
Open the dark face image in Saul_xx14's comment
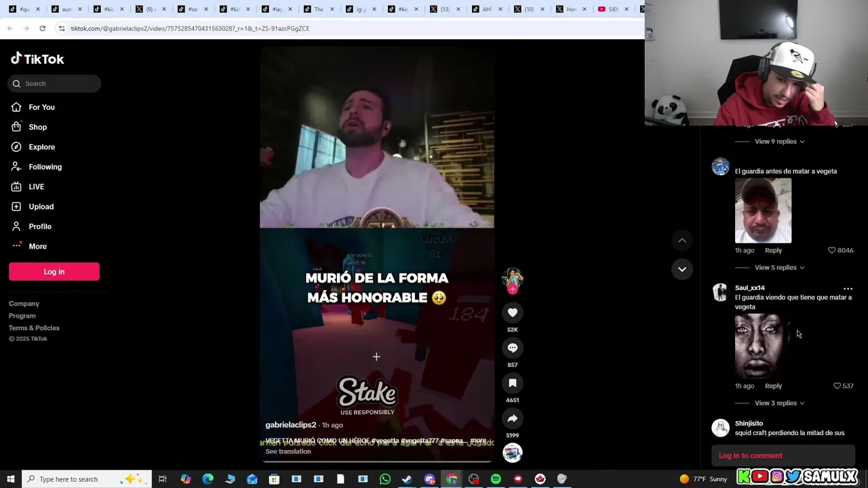point(763,346)
